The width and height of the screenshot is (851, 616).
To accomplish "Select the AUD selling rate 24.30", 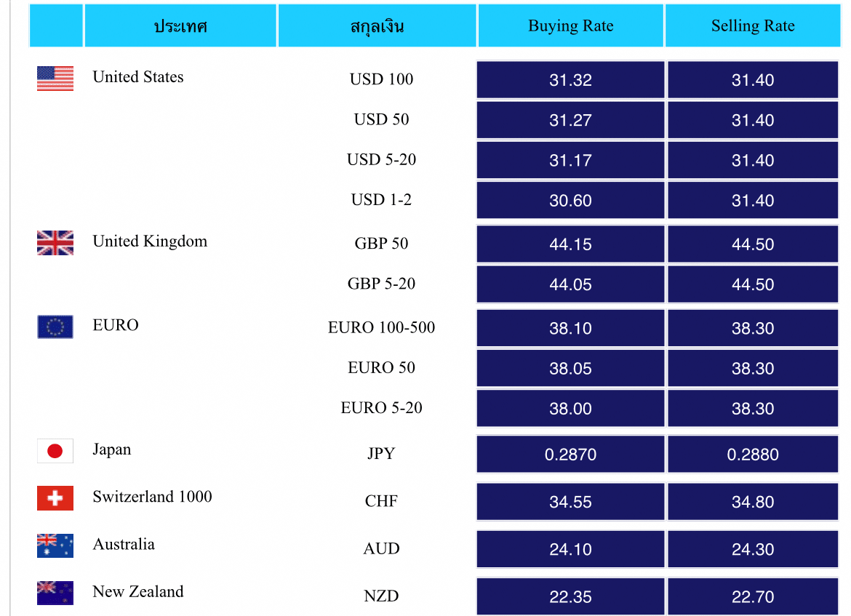I will [753, 549].
